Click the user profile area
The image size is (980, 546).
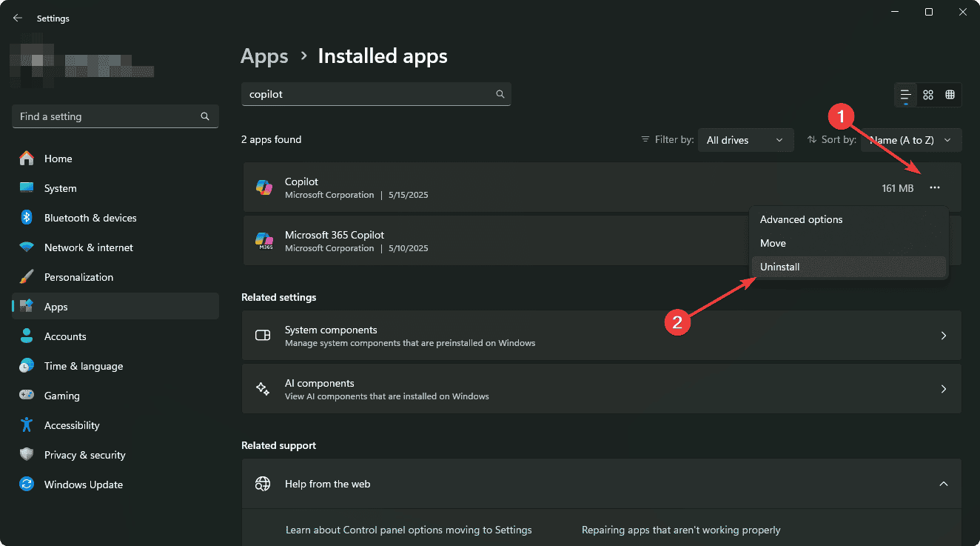pos(83,64)
